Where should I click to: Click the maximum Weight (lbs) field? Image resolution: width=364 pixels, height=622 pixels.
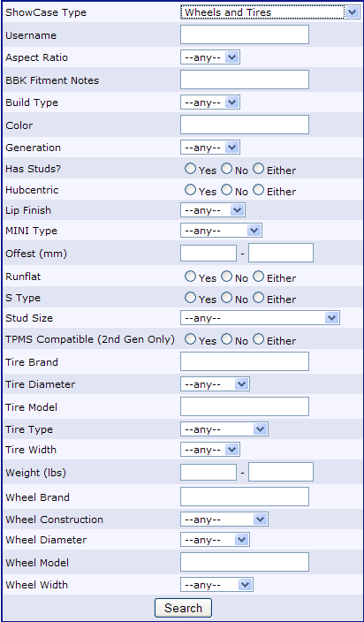(x=281, y=472)
